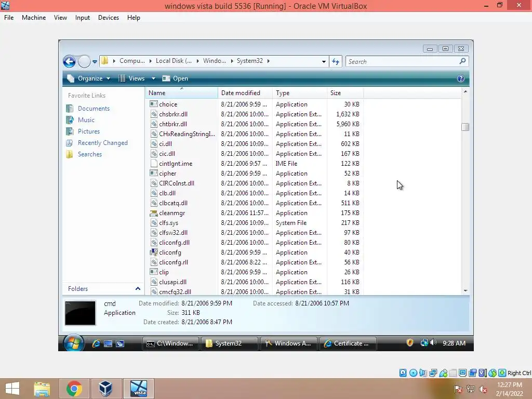This screenshot has width=532, height=399.
Task: Expand the Views dropdown arrow
Action: pyautogui.click(x=153, y=78)
